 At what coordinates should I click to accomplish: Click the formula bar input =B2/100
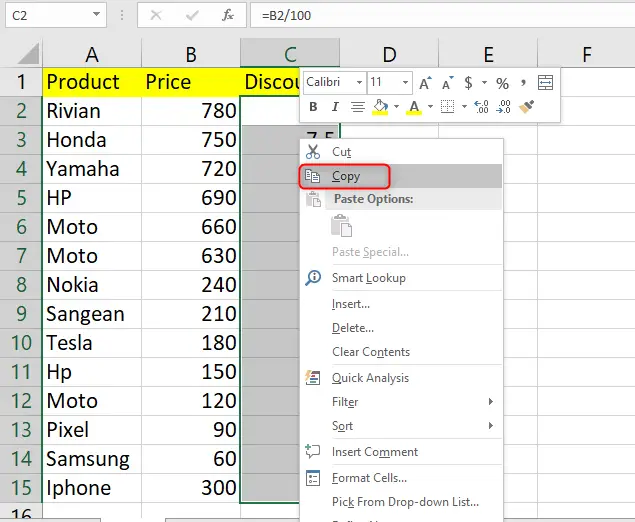click(442, 15)
